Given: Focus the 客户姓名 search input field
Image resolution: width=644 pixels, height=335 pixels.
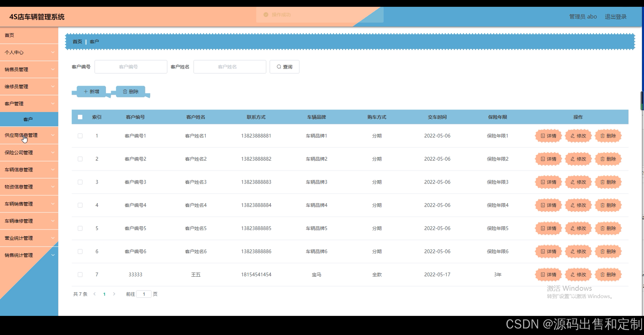Looking at the screenshot, I should (229, 67).
